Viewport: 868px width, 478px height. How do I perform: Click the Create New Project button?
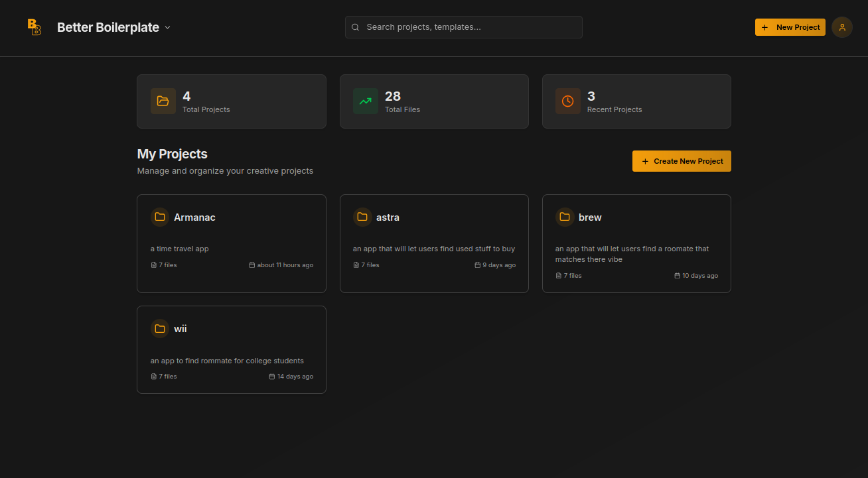tap(682, 161)
